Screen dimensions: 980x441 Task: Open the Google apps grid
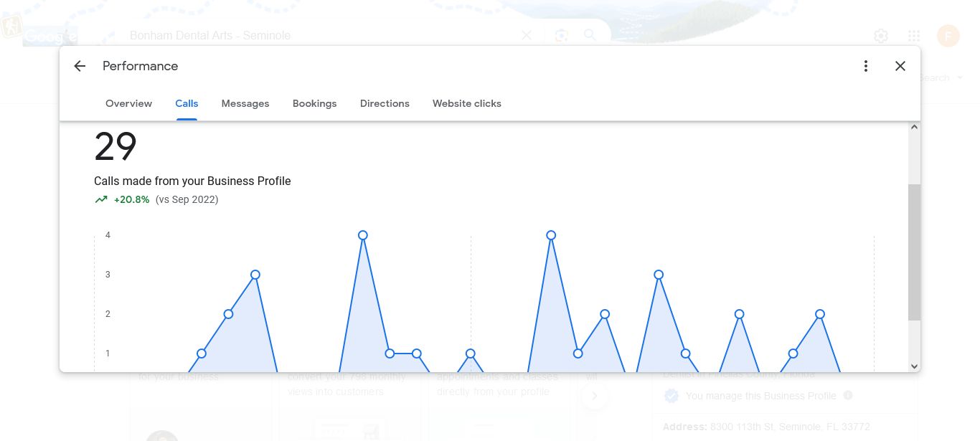914,36
